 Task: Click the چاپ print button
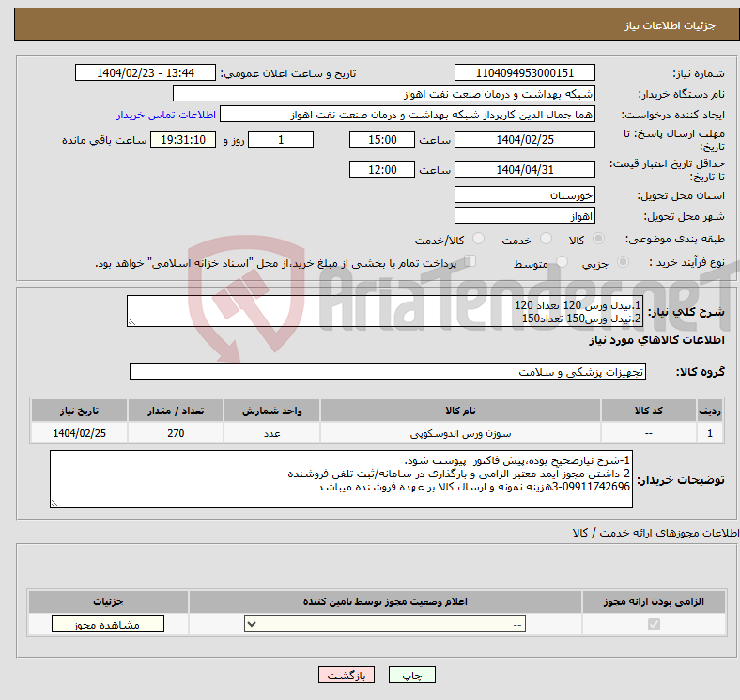(412, 676)
